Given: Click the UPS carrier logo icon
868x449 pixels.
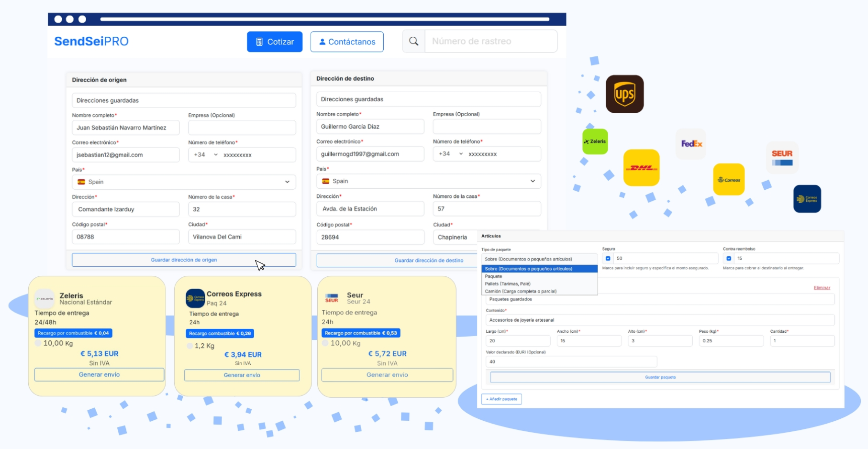Looking at the screenshot, I should (x=624, y=94).
